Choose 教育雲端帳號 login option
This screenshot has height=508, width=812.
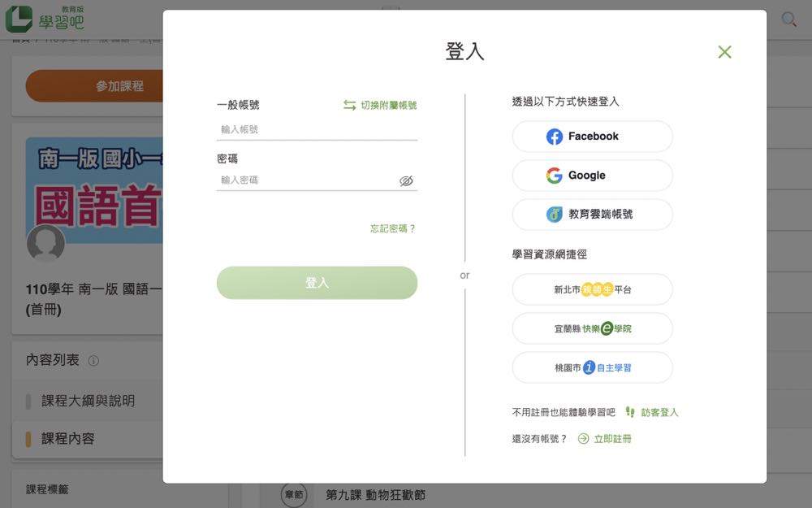pos(592,215)
